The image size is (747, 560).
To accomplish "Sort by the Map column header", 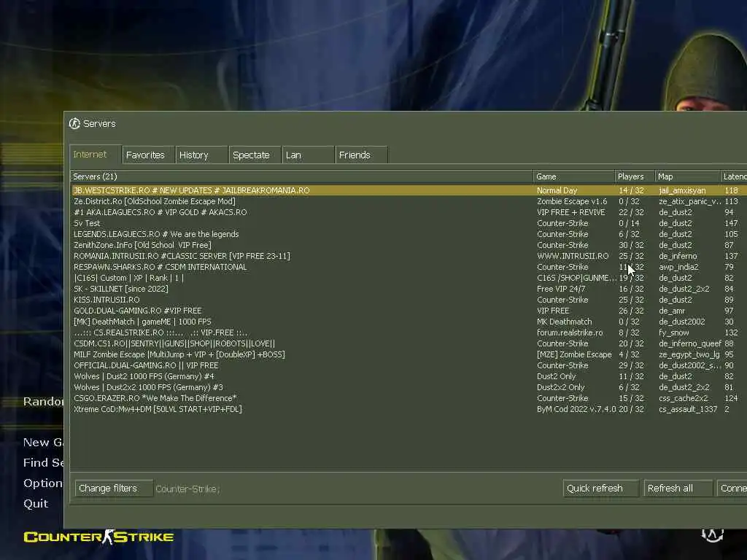I will click(687, 176).
